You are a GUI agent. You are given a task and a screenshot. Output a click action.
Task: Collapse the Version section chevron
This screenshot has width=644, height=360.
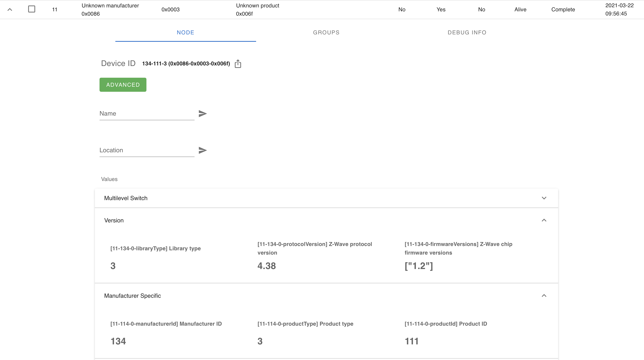click(544, 220)
